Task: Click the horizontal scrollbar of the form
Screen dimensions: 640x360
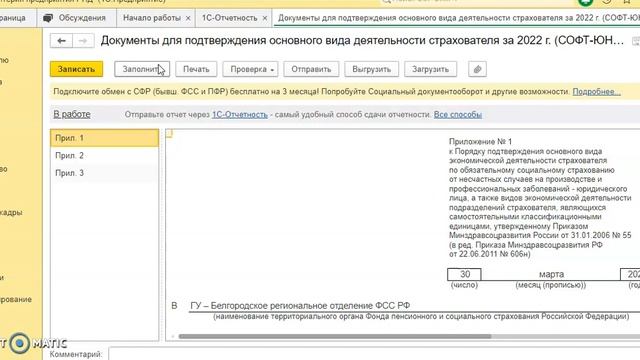Action: (335, 336)
